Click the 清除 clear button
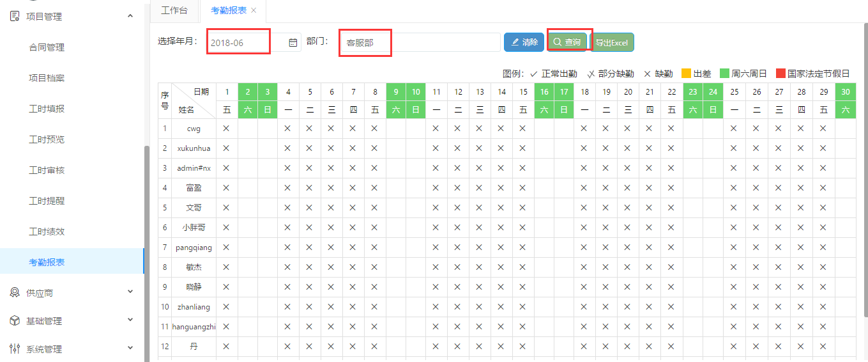868x362 pixels. 524,42
